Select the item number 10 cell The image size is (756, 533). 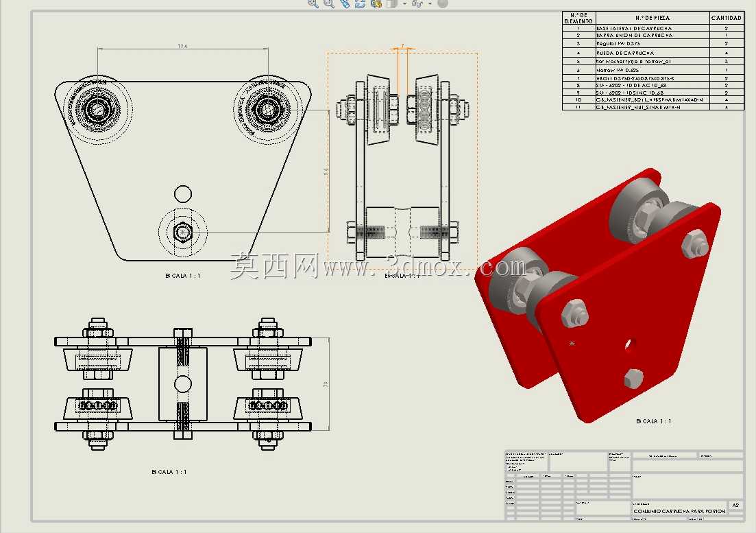point(578,100)
